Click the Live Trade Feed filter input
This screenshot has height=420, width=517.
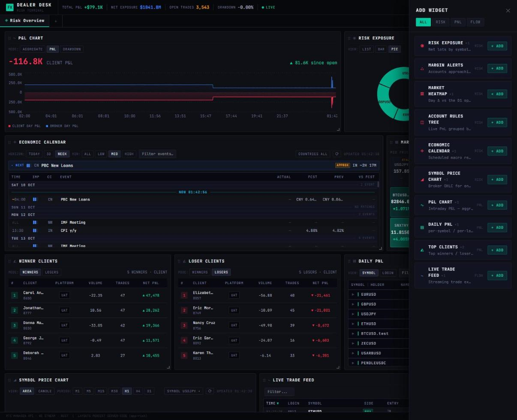pos(280,392)
